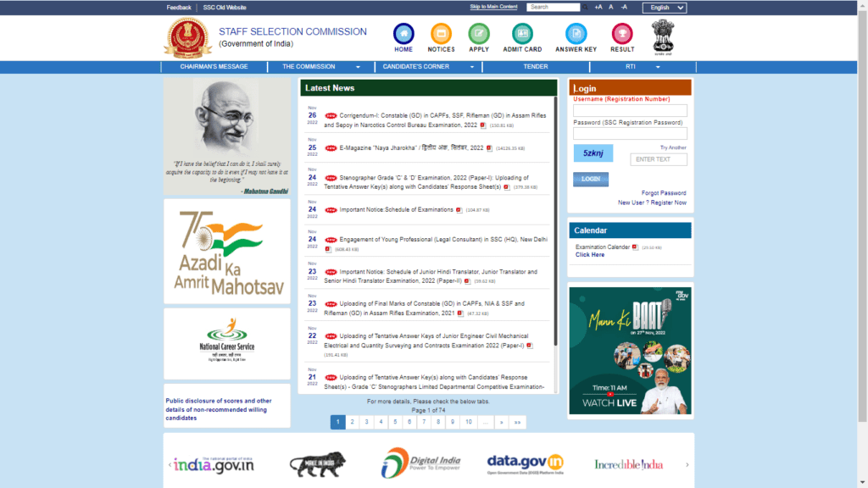Open the Feedback link

pyautogui.click(x=179, y=8)
